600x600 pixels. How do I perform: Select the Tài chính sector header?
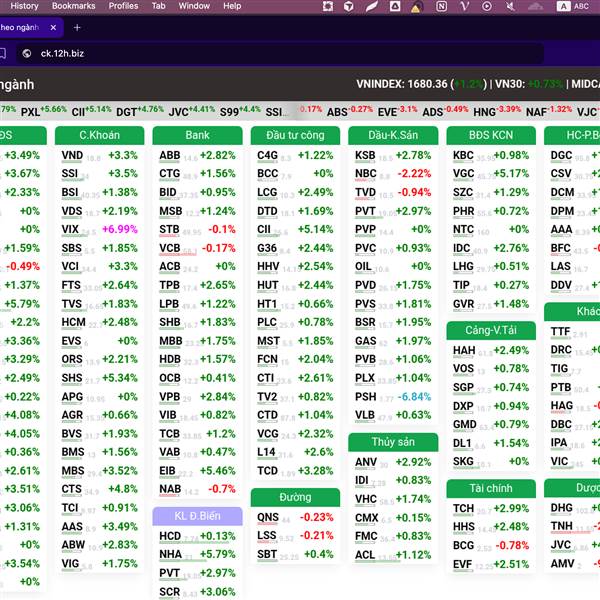[491, 489]
